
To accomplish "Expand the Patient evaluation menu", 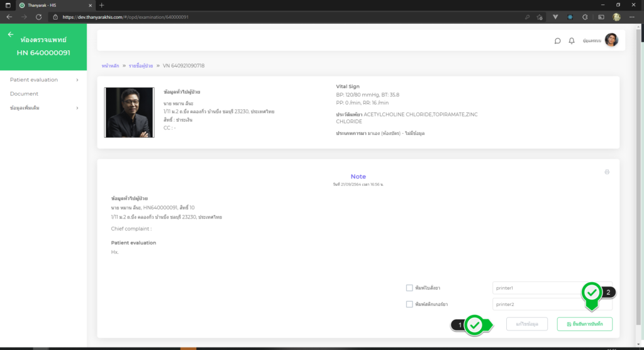I will [x=43, y=80].
